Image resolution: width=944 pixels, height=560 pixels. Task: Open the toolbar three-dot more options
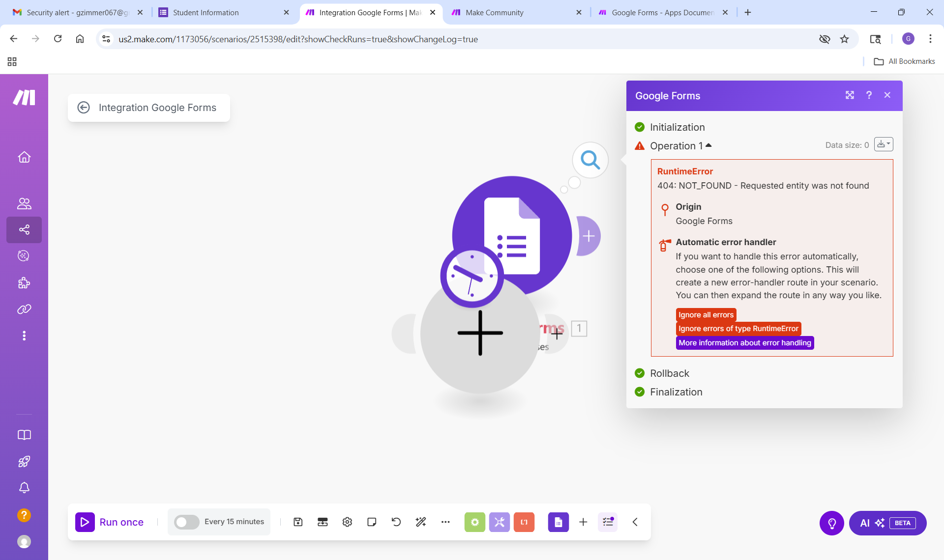[445, 522]
